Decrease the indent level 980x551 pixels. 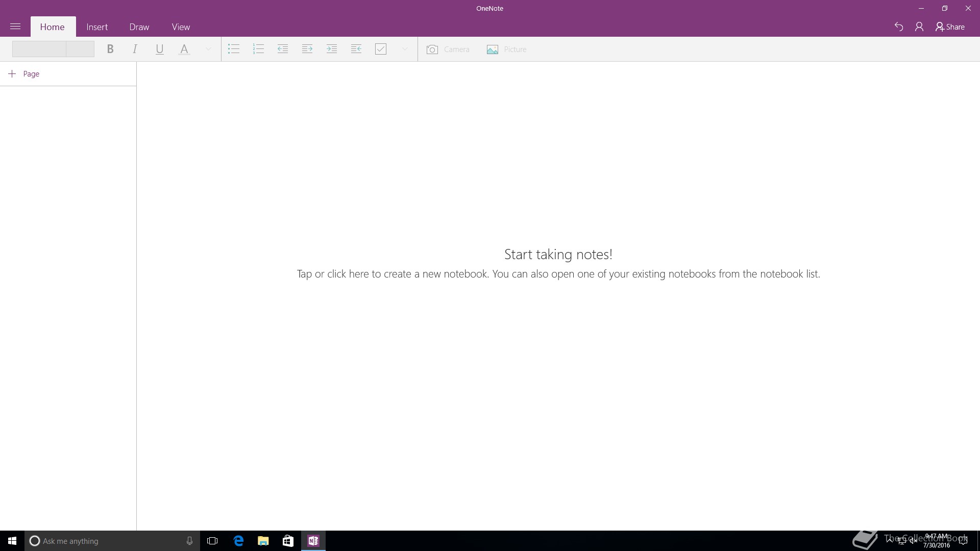pos(283,49)
